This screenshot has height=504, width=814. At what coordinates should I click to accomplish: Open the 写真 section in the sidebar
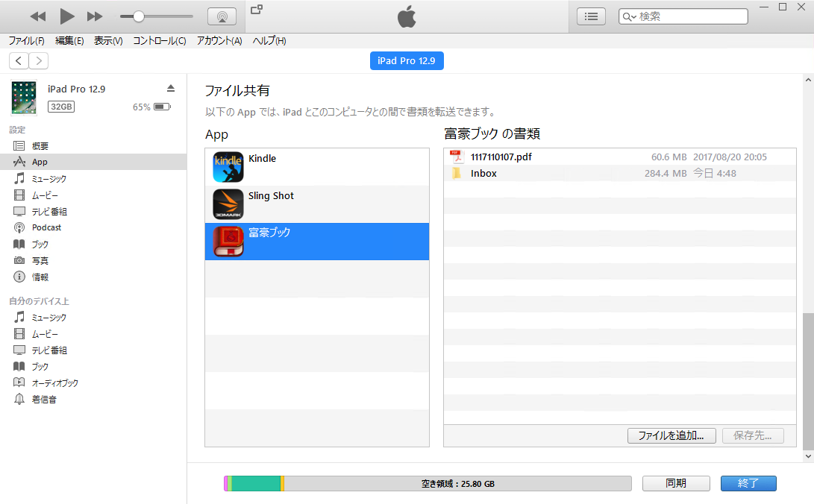click(41, 260)
